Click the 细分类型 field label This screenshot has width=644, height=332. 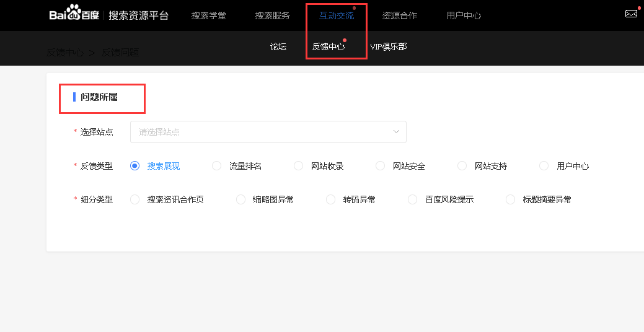[97, 200]
